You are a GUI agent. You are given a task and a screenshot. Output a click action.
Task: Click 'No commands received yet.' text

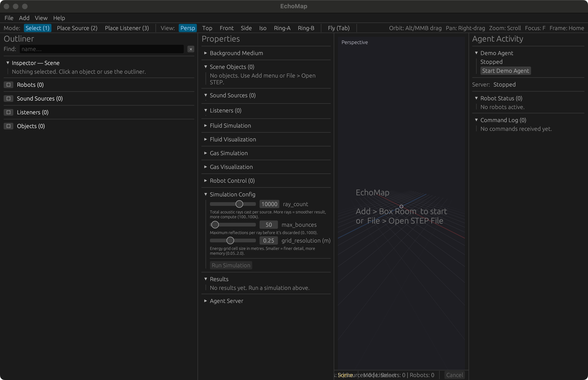[516, 129]
